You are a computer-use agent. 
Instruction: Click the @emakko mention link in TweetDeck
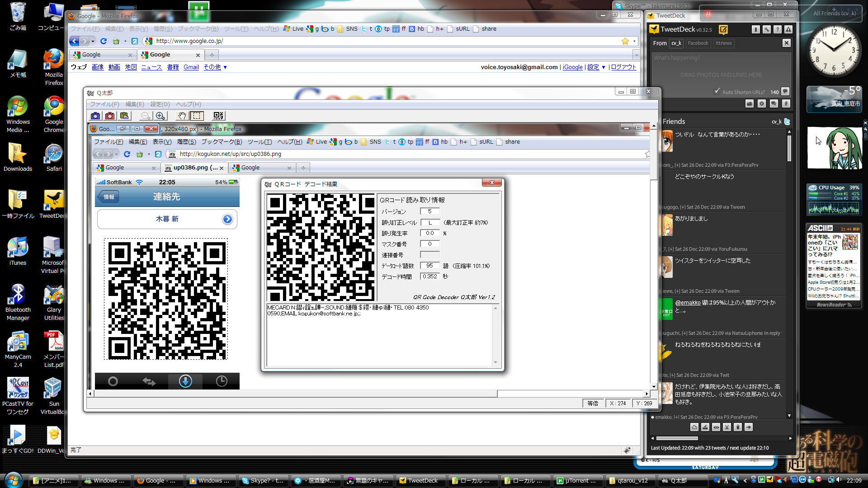pyautogui.click(x=688, y=303)
